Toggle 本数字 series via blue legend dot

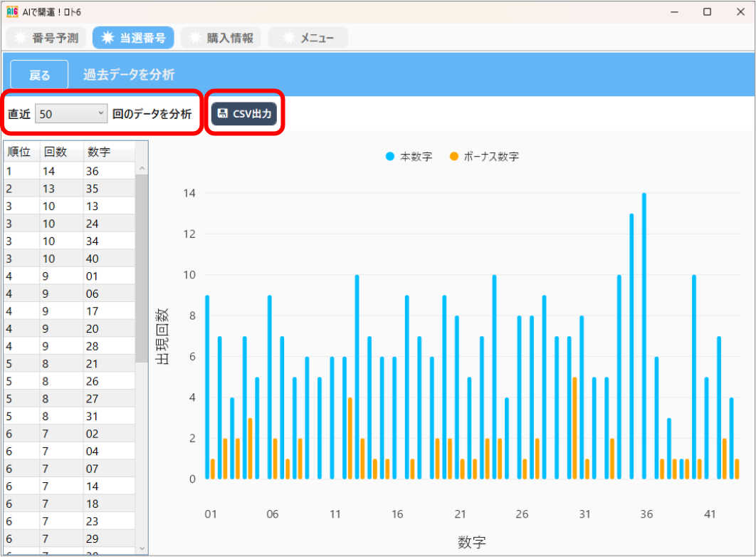click(x=389, y=157)
